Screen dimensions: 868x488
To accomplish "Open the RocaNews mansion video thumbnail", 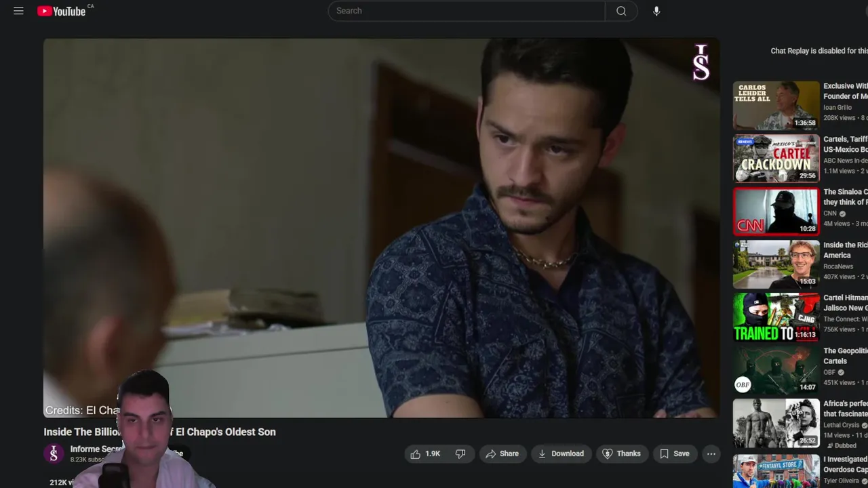I will pyautogui.click(x=776, y=264).
